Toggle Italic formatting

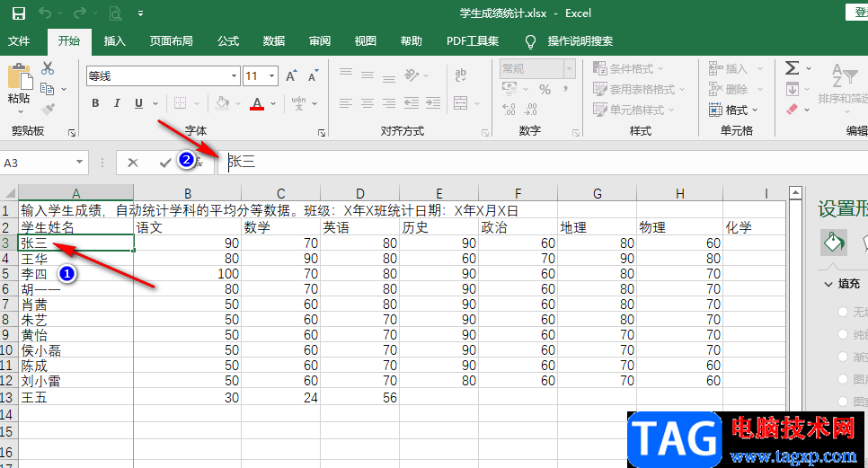(117, 103)
